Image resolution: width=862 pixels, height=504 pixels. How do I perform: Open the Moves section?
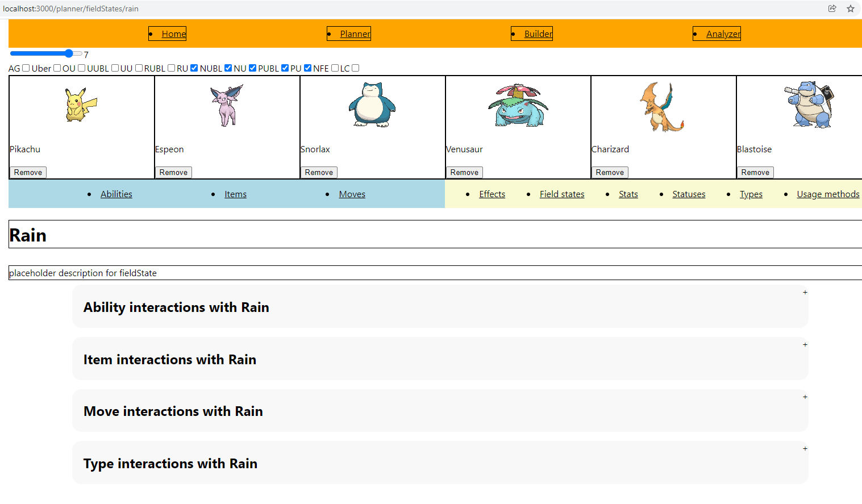click(352, 194)
